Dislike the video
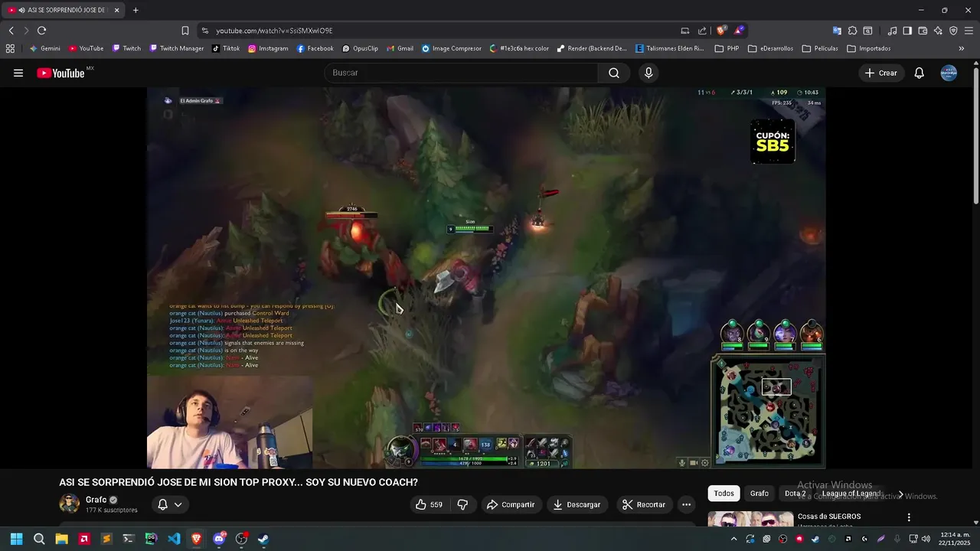 [x=462, y=504]
